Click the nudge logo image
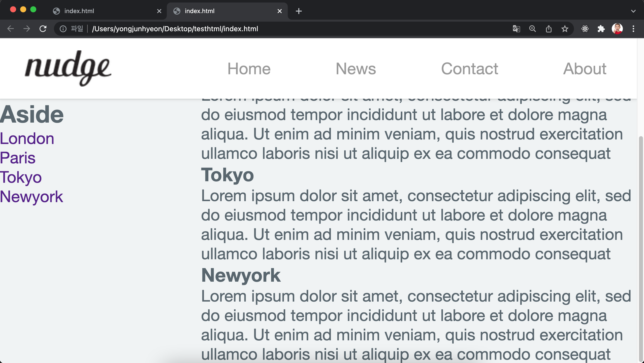 click(68, 68)
